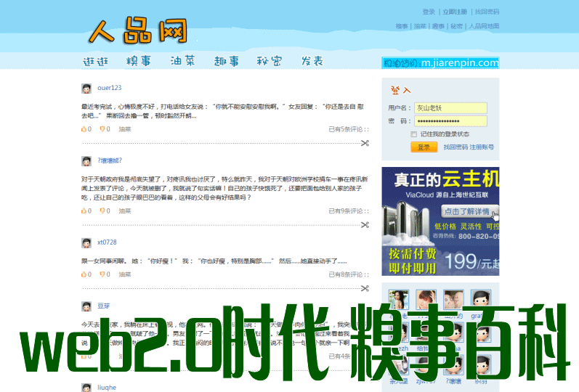This screenshot has width=579, height=392.
Task: Open 已有8条评论 comments link
Action: click(x=348, y=274)
